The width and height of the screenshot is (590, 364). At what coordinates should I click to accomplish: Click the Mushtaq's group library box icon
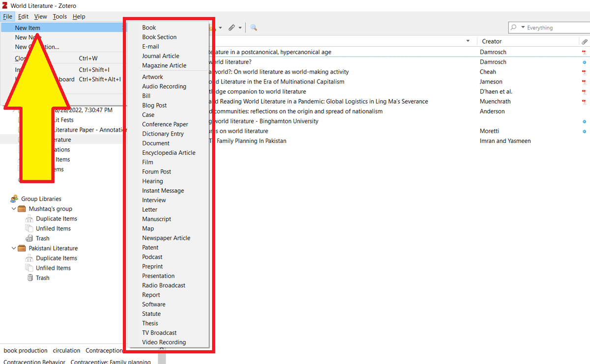[x=22, y=209]
